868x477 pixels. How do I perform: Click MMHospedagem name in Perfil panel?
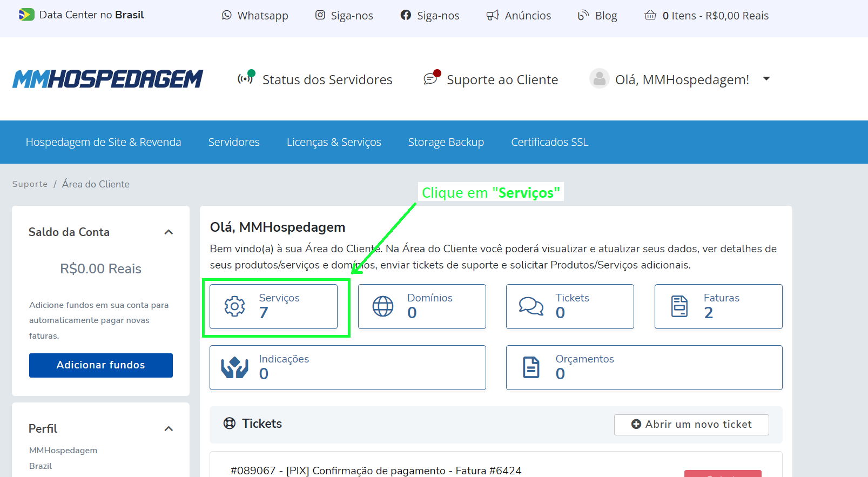tap(63, 451)
